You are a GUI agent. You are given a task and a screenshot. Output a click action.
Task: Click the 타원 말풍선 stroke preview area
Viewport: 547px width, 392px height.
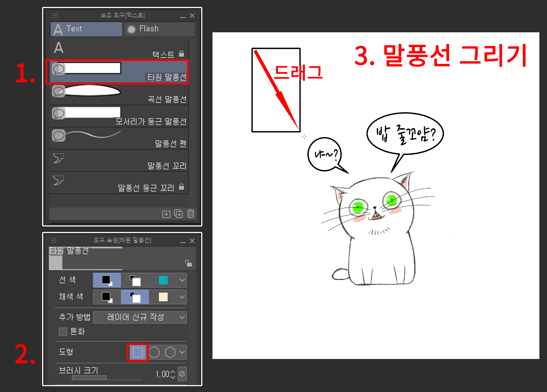122,259
